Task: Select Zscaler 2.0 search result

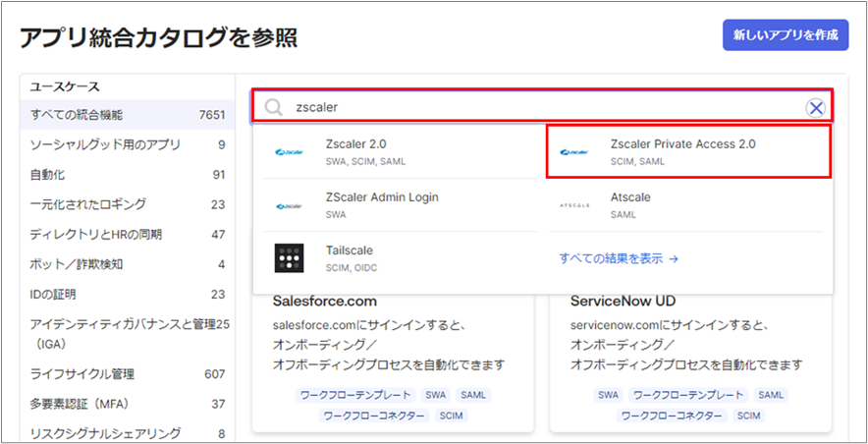Action: 401,151
